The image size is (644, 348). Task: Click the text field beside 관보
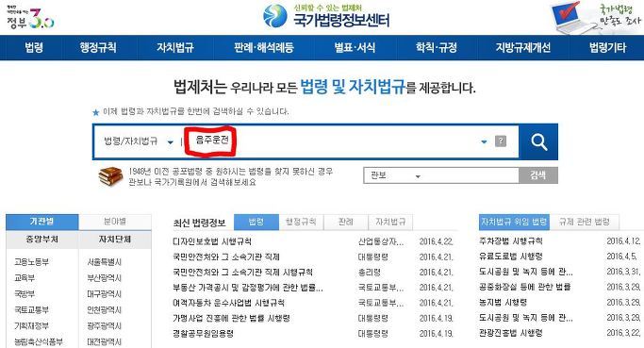pyautogui.click(x=471, y=175)
